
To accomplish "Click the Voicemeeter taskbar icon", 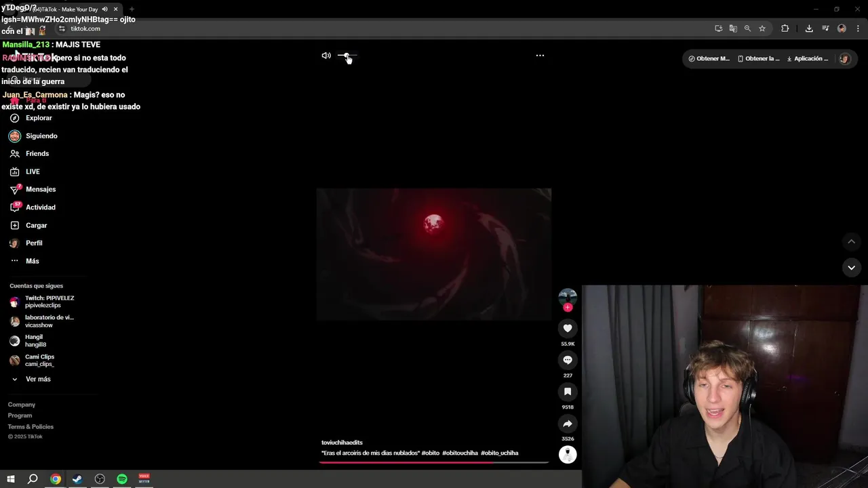I will (x=144, y=479).
